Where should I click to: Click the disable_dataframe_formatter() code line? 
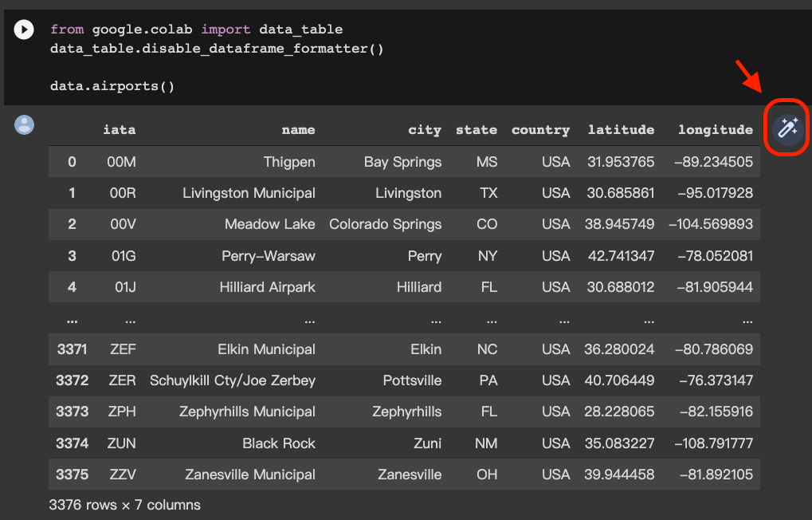[217, 49]
